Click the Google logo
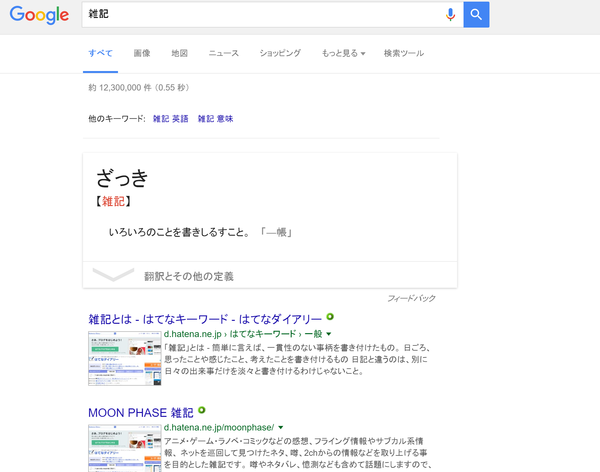600x472 pixels. pyautogui.click(x=39, y=15)
